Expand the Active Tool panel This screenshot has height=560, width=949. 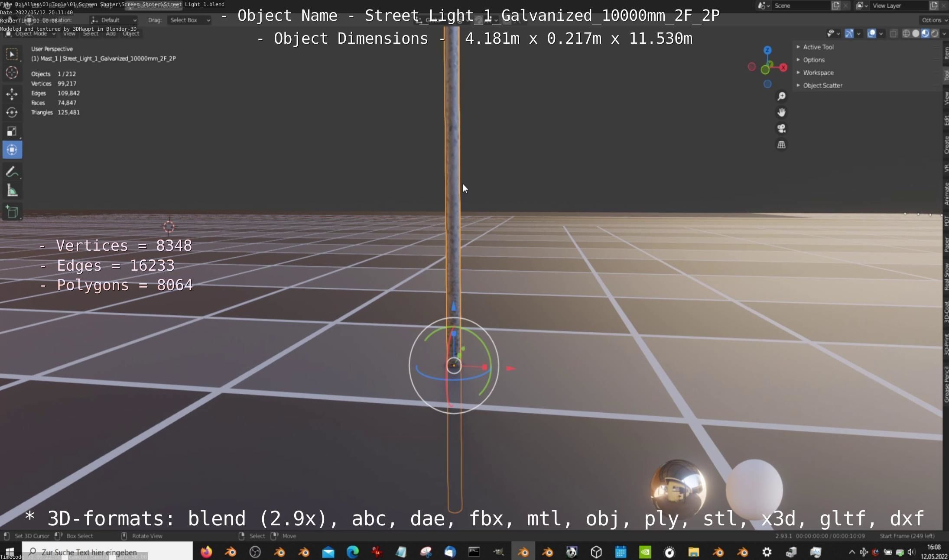click(818, 47)
